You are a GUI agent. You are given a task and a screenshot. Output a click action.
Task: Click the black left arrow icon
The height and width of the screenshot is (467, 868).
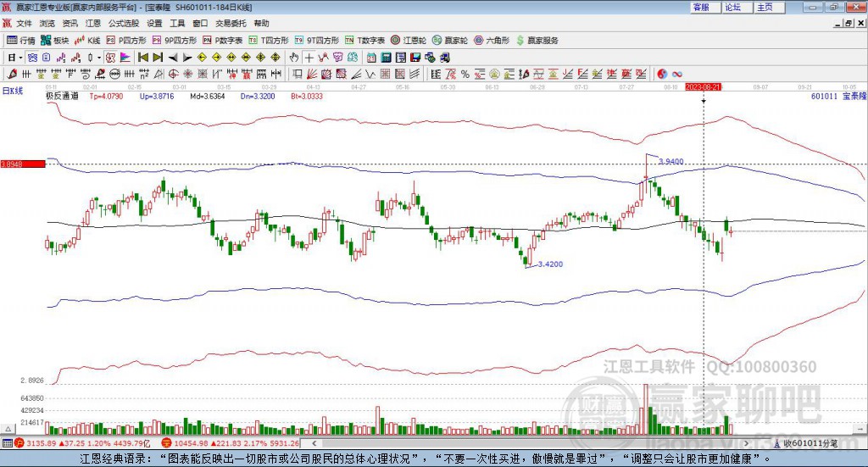[x=173, y=58]
